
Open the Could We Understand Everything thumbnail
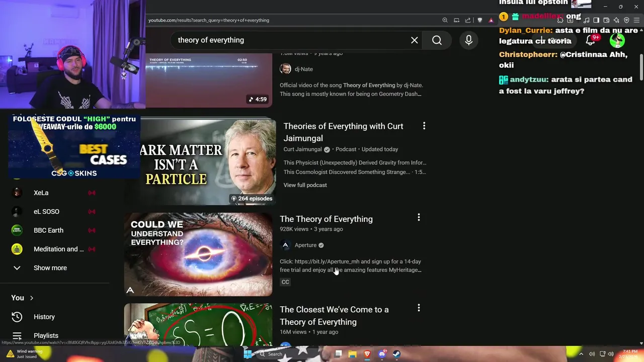[x=198, y=254]
